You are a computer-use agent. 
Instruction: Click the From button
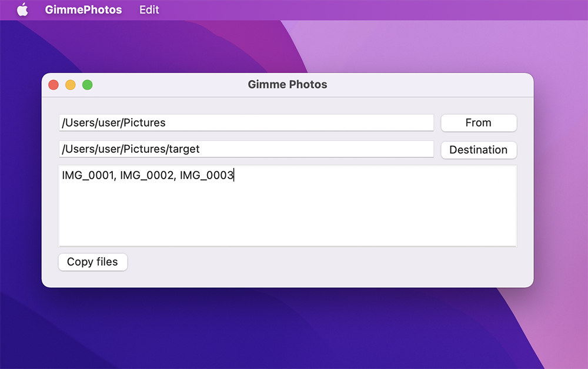[x=478, y=123]
